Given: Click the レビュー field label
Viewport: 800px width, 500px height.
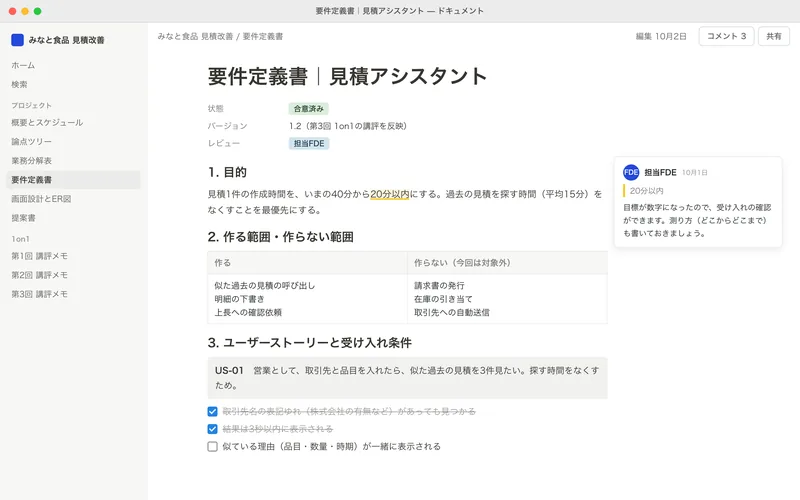Looking at the screenshot, I should (223, 143).
